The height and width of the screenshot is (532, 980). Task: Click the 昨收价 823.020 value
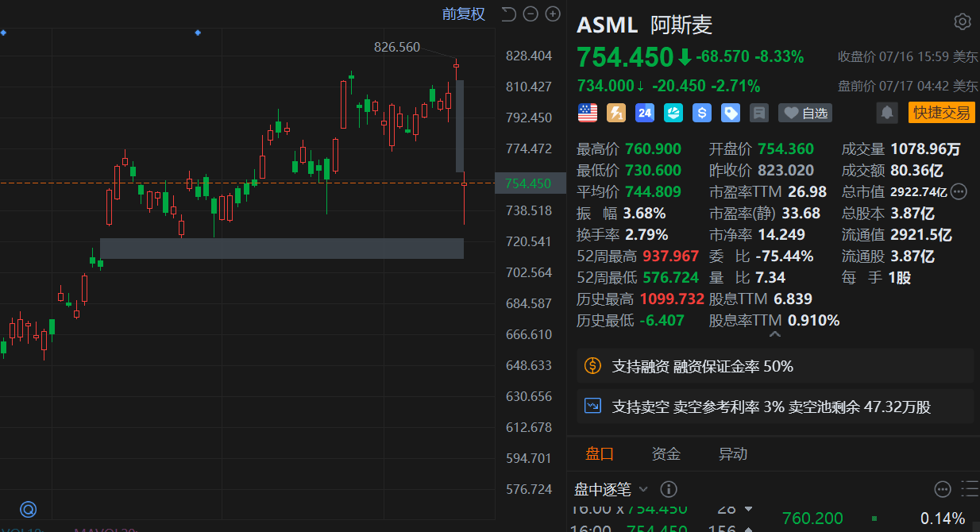coord(786,170)
